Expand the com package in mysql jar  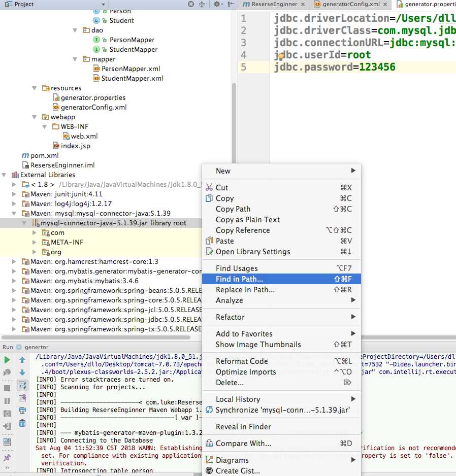click(x=35, y=232)
